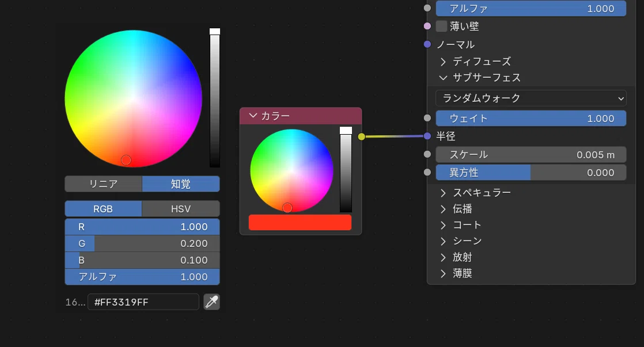Expand the シーン section
The width and height of the screenshot is (644, 347).
443,241
